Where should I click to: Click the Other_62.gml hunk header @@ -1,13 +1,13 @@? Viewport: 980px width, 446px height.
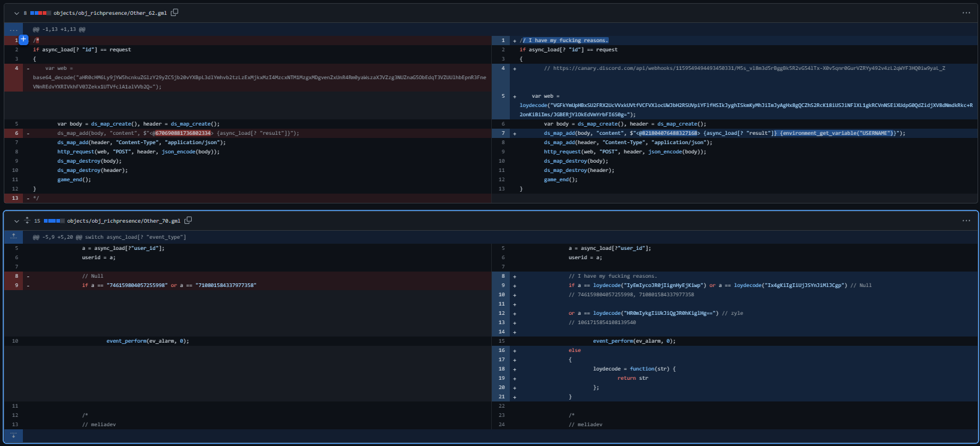pos(59,29)
